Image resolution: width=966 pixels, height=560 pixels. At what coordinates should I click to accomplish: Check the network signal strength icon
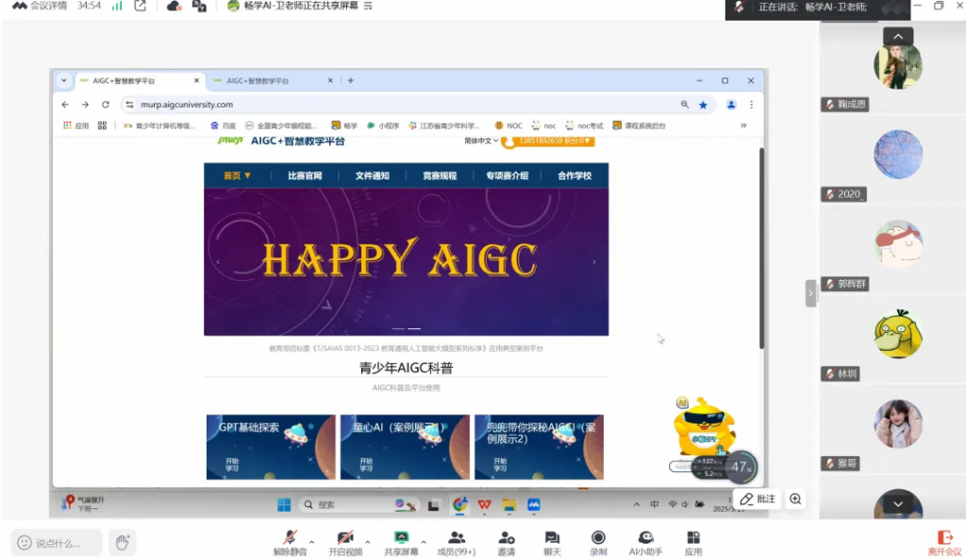tap(116, 7)
